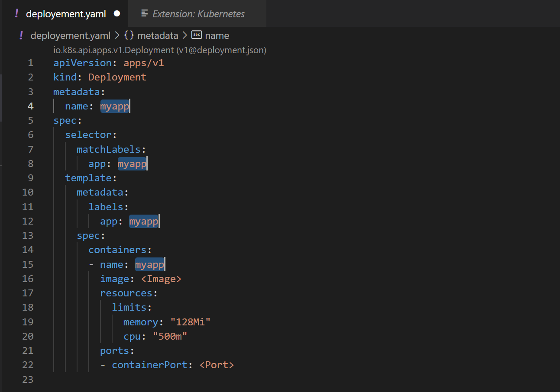Click the metadata key on line 10
Screen dimensions: 560x392
click(x=100, y=192)
